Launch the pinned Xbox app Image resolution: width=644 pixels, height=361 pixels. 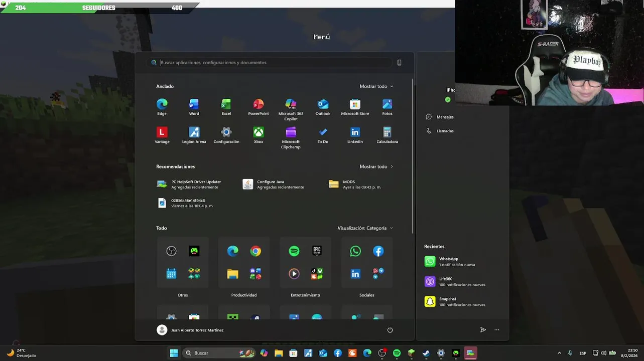coord(259,135)
